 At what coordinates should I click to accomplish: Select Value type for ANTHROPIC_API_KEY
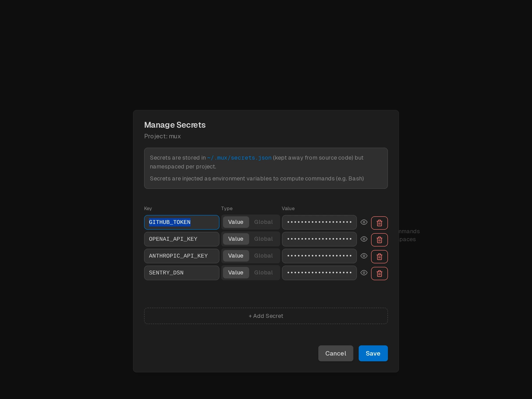[x=236, y=256]
